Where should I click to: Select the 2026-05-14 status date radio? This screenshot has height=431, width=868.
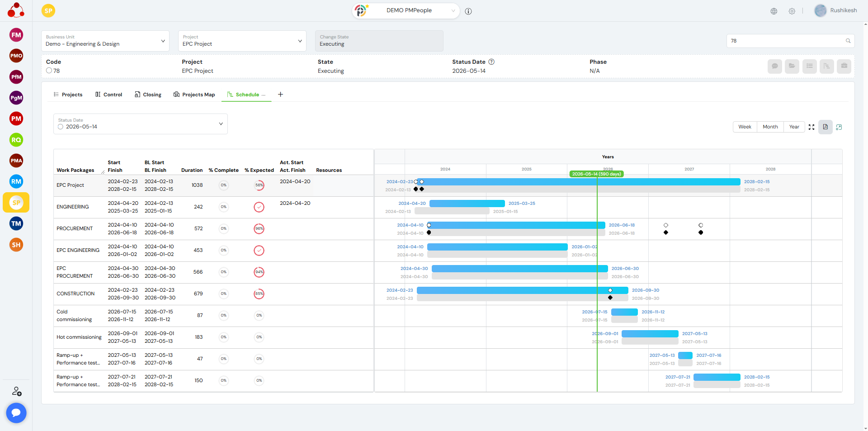coord(61,127)
